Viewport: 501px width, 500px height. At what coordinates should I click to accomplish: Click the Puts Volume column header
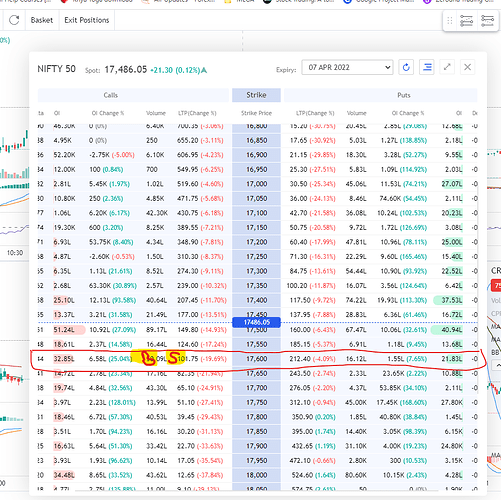356,113
